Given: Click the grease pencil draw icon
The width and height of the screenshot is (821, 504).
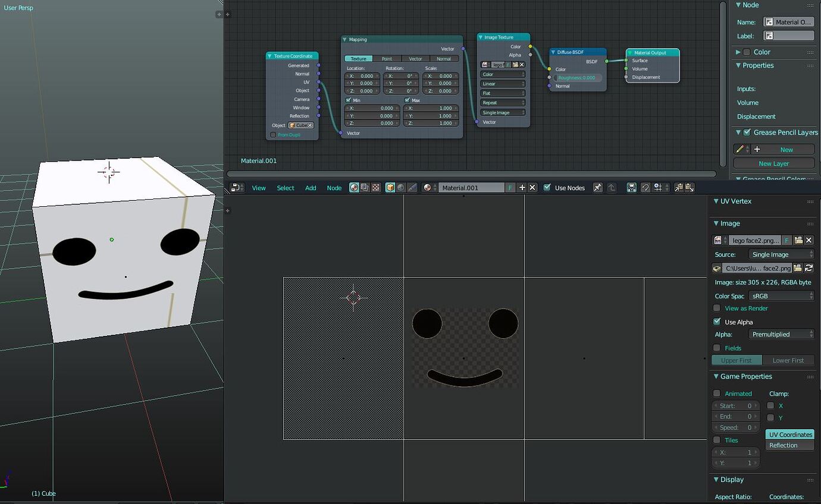Looking at the screenshot, I should tap(739, 150).
